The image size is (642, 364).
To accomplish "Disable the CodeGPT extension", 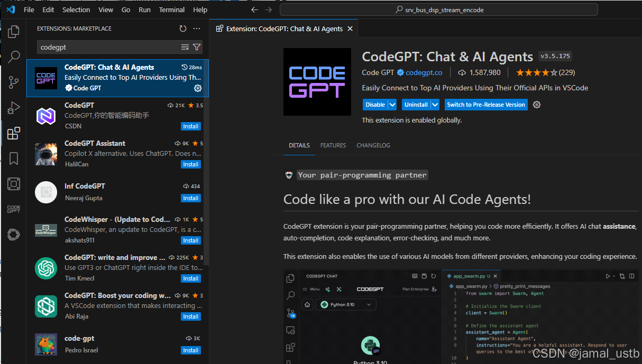I will pyautogui.click(x=375, y=105).
